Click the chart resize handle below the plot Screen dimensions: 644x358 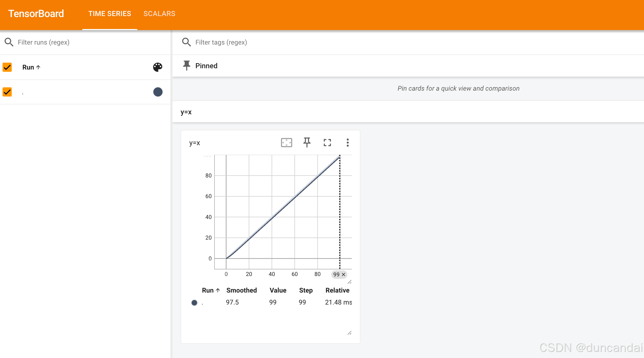click(x=350, y=282)
